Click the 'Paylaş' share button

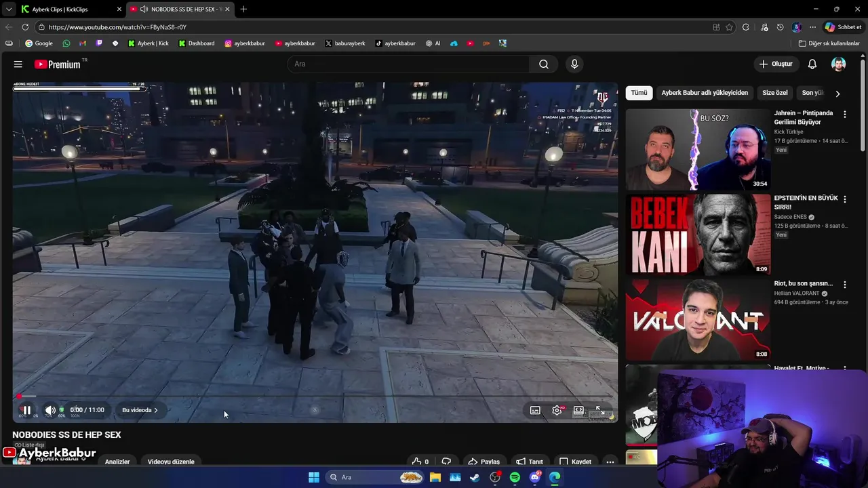point(484,462)
